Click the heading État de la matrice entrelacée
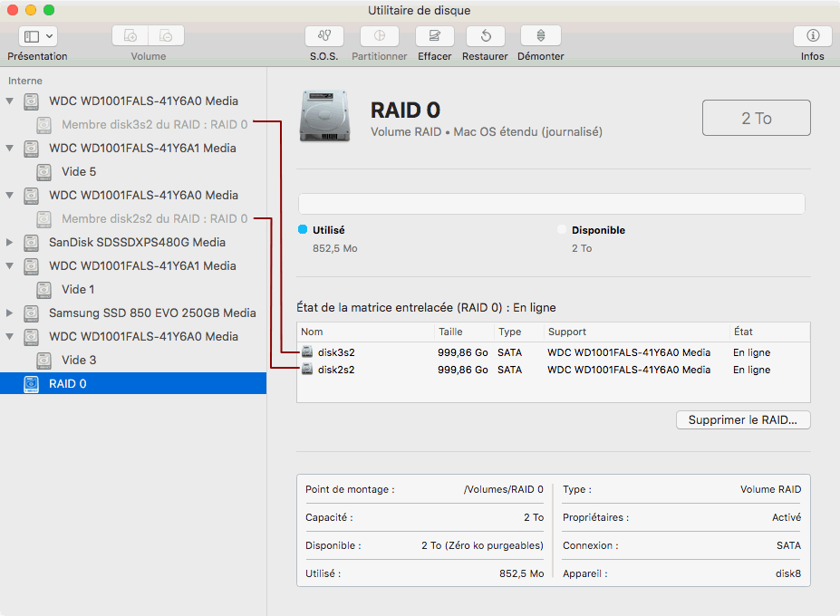Screen dimensions: 840x616 [426, 307]
